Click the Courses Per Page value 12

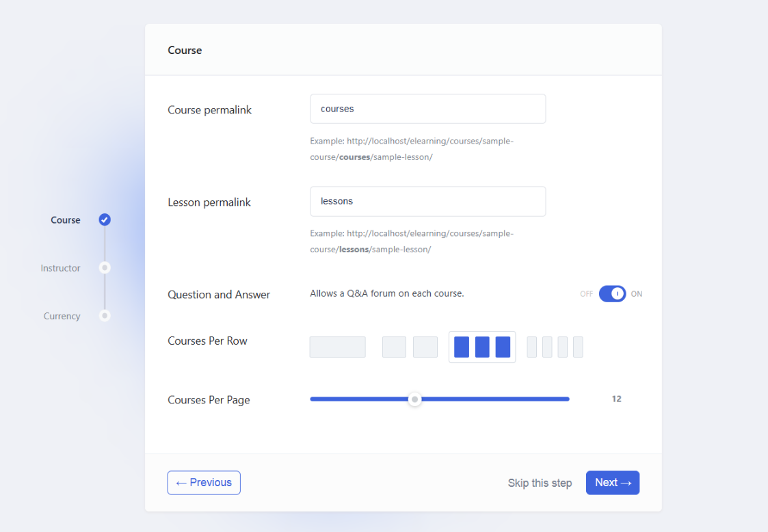coord(616,399)
